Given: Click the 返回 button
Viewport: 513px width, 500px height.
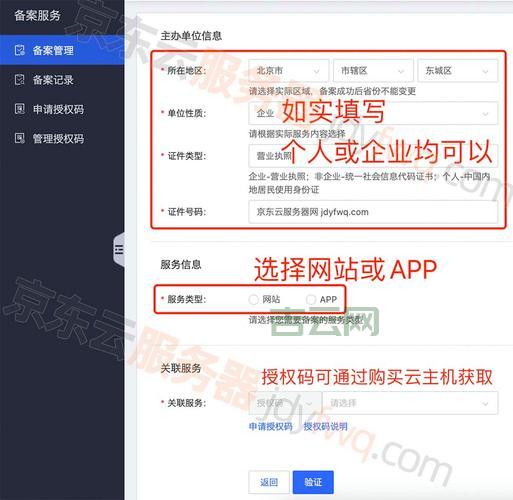Looking at the screenshot, I should [x=269, y=482].
